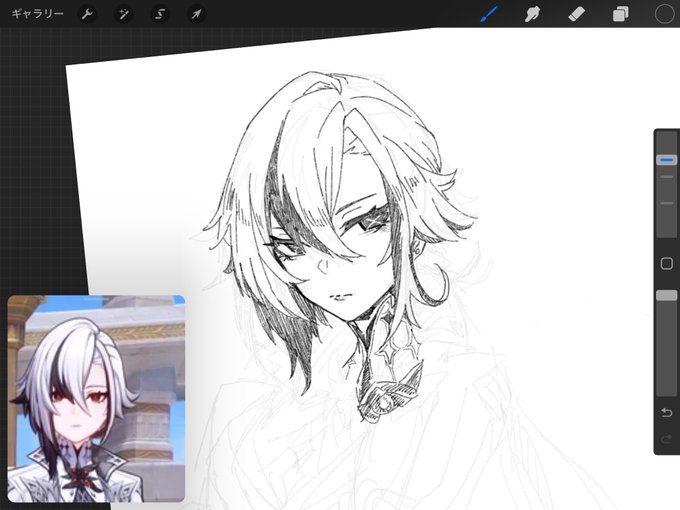The width and height of the screenshot is (680, 510).
Task: Redo the last undone stroke
Action: [x=667, y=439]
